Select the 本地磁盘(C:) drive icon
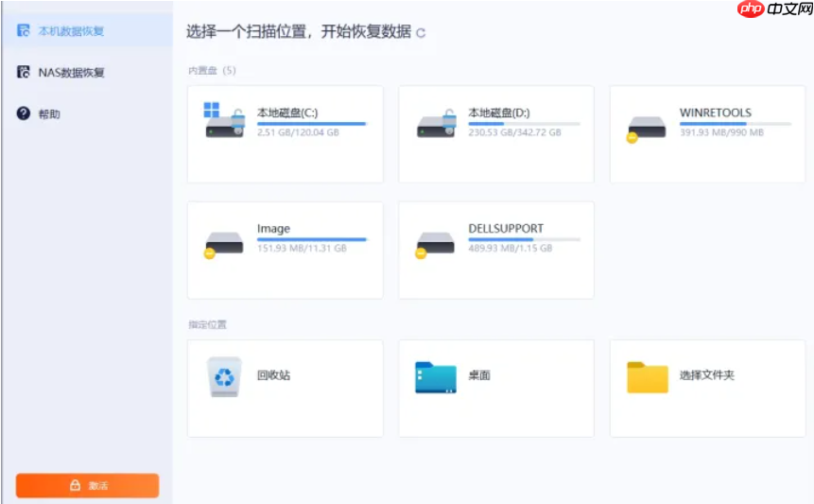814x504 pixels. (x=224, y=120)
